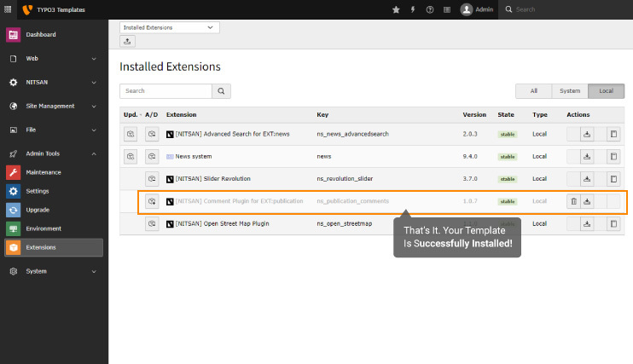Deactivate the Open Street Map Plugin
This screenshot has height=364, width=633.
[151, 223]
